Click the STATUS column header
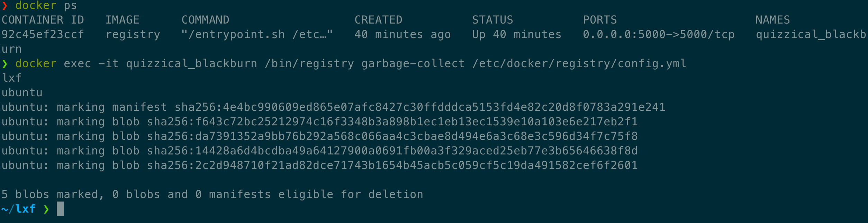 pos(493,20)
